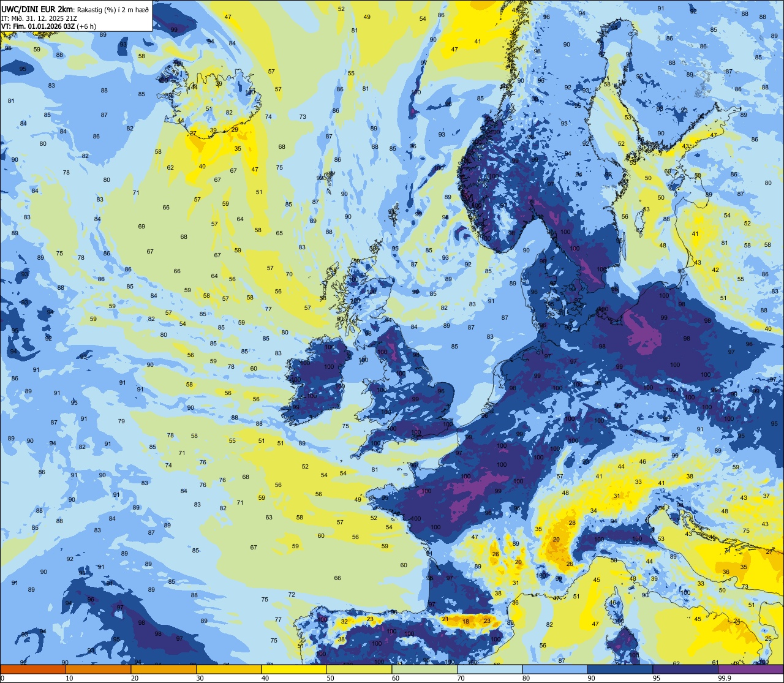Click the "80" tick label on the color scale
The width and height of the screenshot is (784, 683).
click(x=526, y=678)
